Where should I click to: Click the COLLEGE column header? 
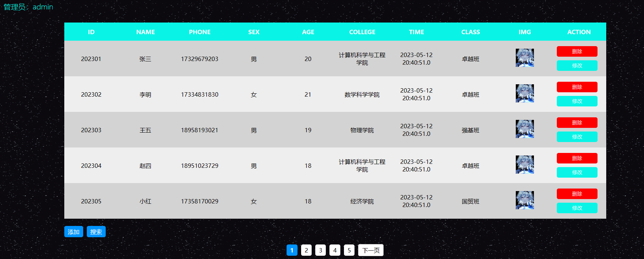click(362, 32)
